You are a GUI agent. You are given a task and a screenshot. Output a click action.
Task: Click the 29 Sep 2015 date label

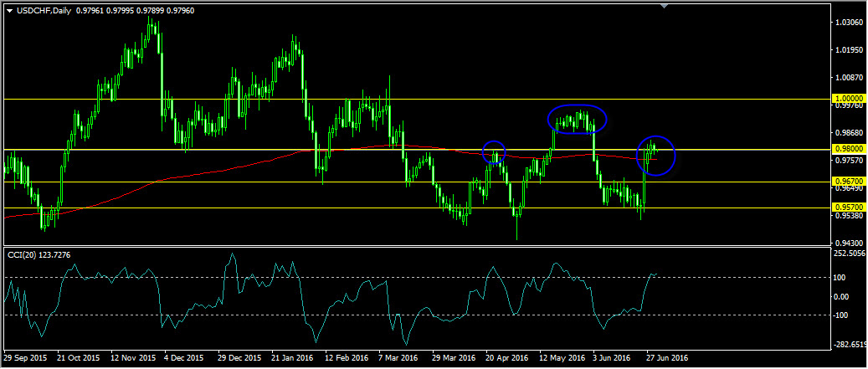pyautogui.click(x=23, y=358)
